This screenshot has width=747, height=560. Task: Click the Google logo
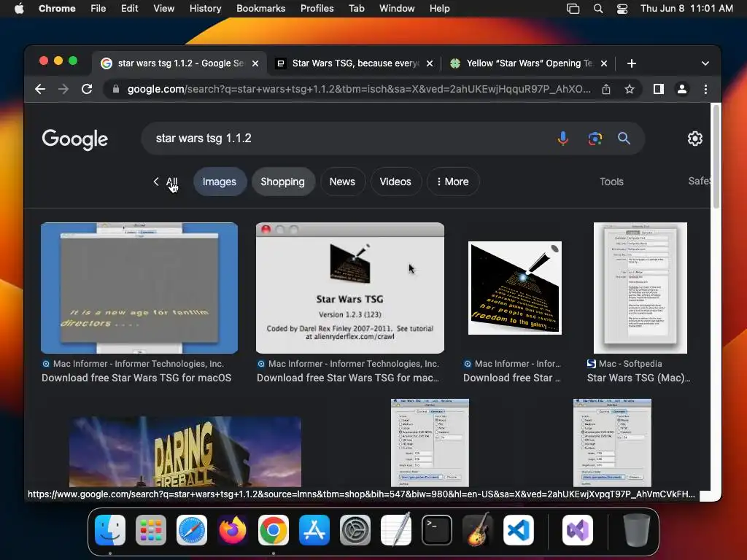75,139
